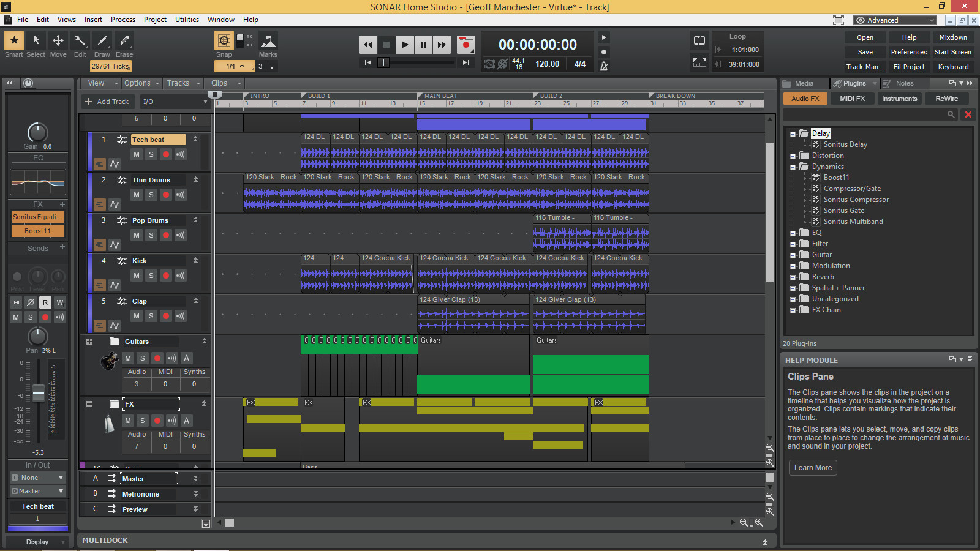Switch to the MIDI FX tab
This screenshot has width=980, height=551.
coord(852,98)
